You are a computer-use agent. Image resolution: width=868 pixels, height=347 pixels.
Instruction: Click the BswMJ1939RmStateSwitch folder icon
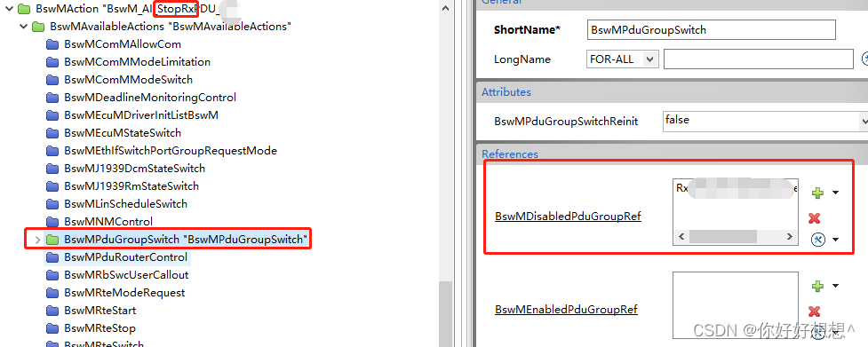coord(52,185)
